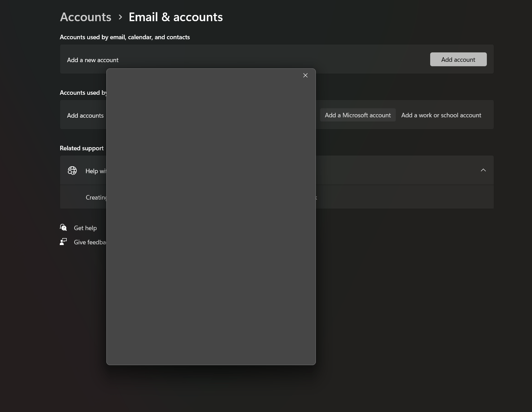Click the Get help link
532x412 pixels.
coord(85,228)
